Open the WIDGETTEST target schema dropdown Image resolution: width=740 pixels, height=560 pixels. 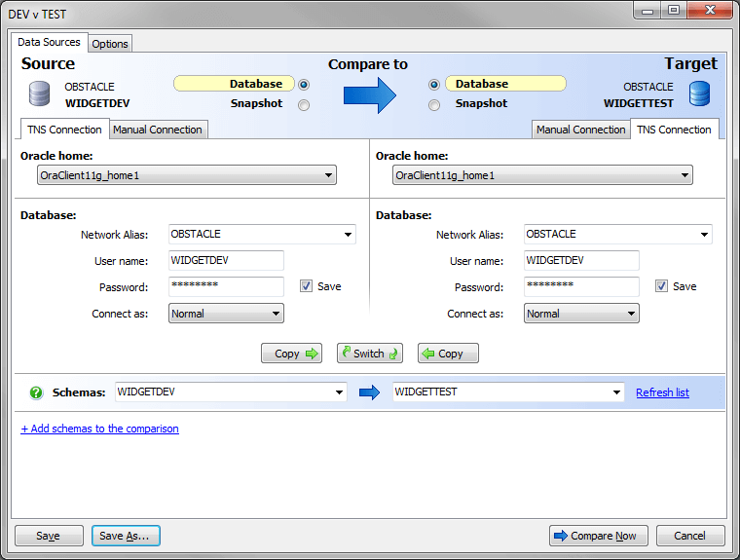[x=616, y=392]
